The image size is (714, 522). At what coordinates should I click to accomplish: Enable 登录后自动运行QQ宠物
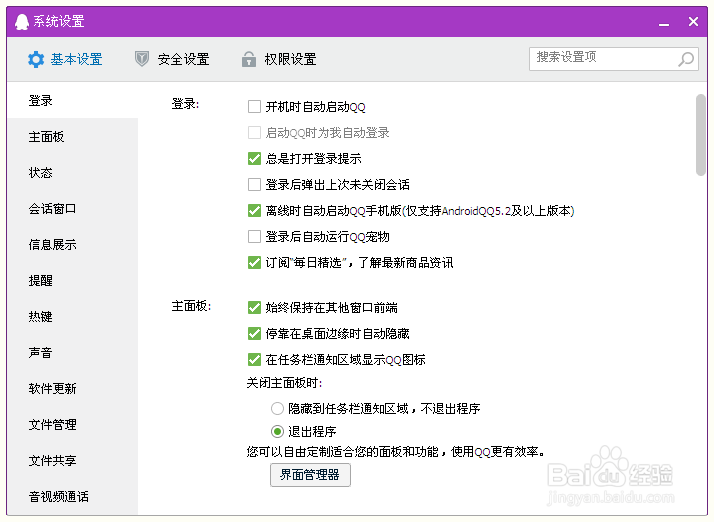tap(254, 236)
